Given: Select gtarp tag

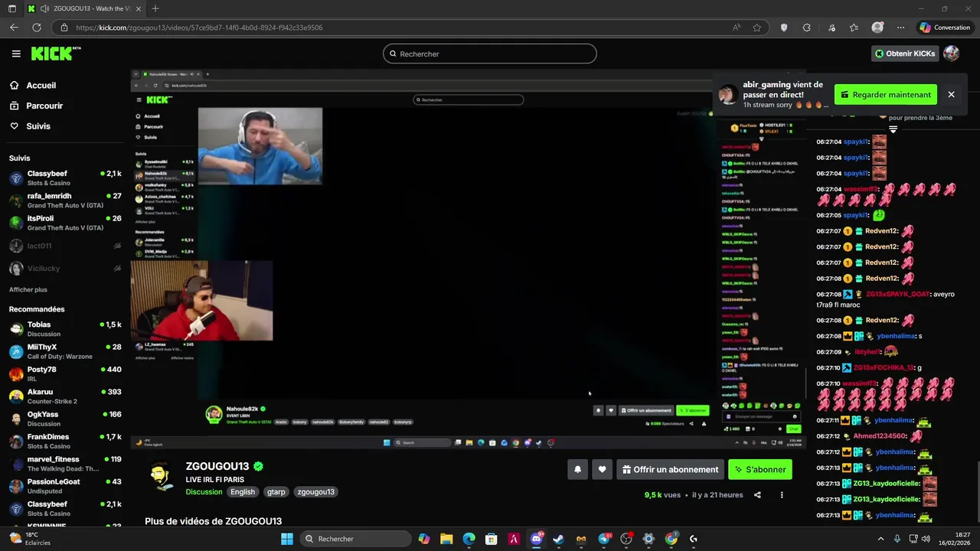Looking at the screenshot, I should (x=276, y=492).
